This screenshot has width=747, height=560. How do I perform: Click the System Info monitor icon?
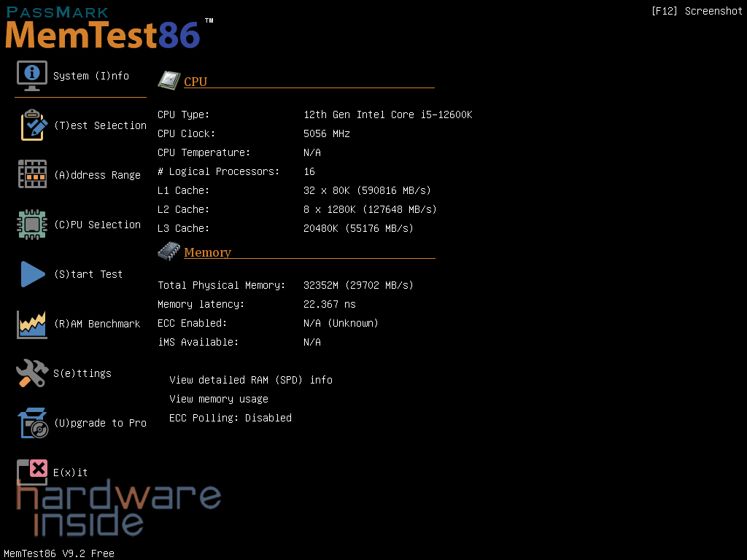(x=32, y=76)
